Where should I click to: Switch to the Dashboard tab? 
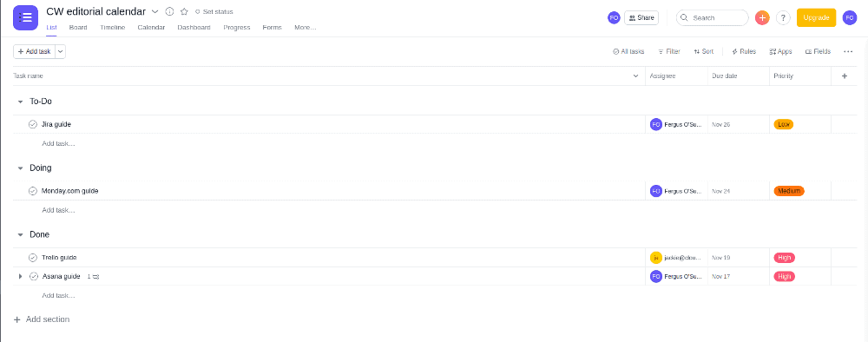click(194, 27)
